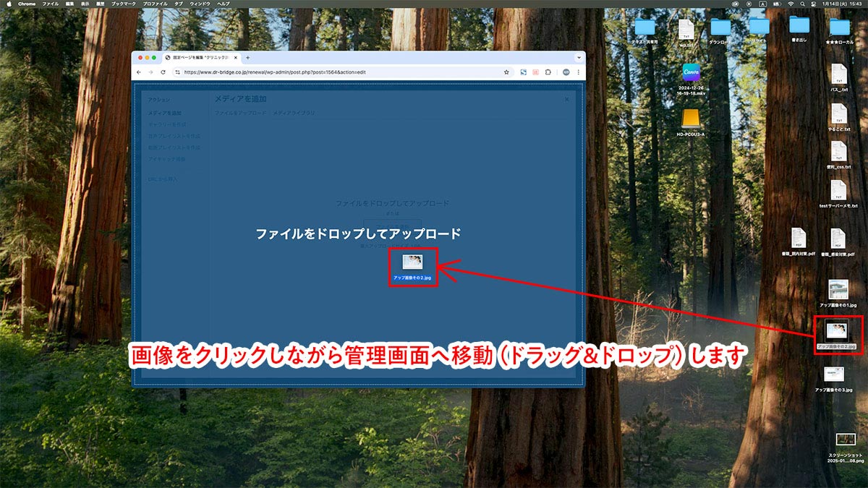Open the Apple menu
The image size is (868, 488).
tap(10, 4)
